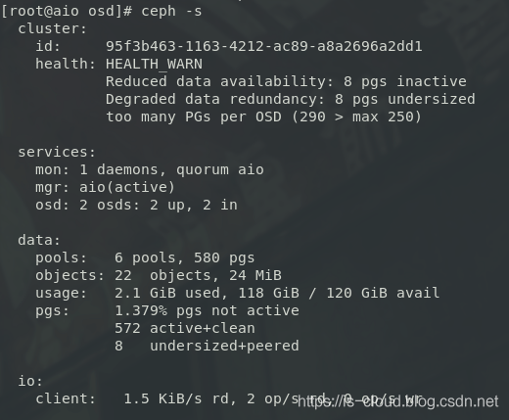Screen dimensions: 509x420
Task: Click the mon daemons quorum aio line
Action: [150, 169]
